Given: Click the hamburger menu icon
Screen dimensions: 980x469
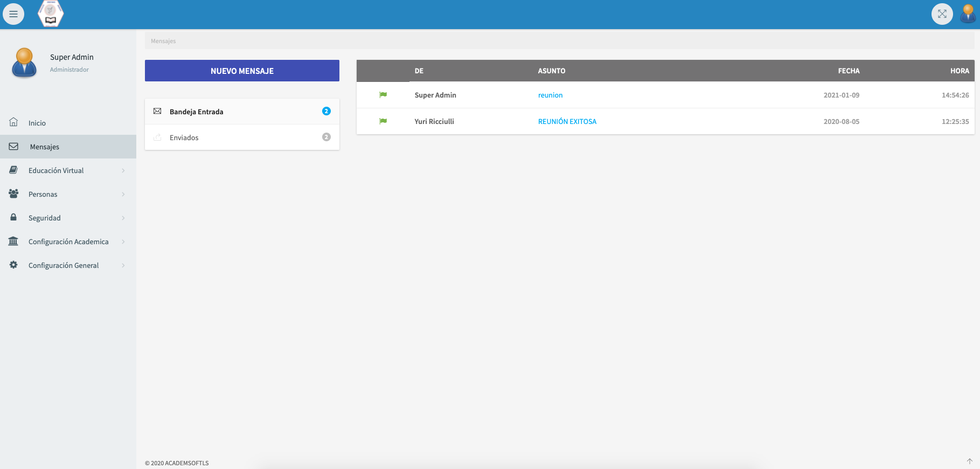Looking at the screenshot, I should coord(13,14).
